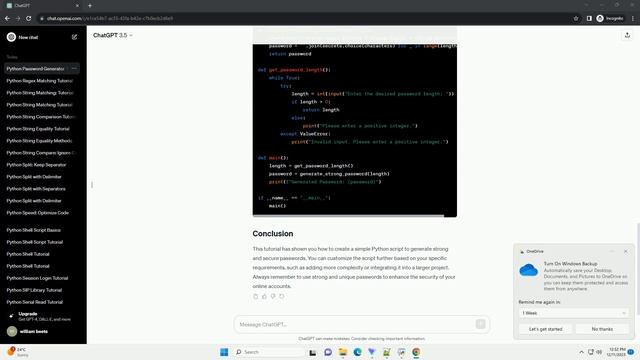Screen dimensions: 640x360
Task: Open Python Session Login Tutorial chat
Action: click(37, 278)
